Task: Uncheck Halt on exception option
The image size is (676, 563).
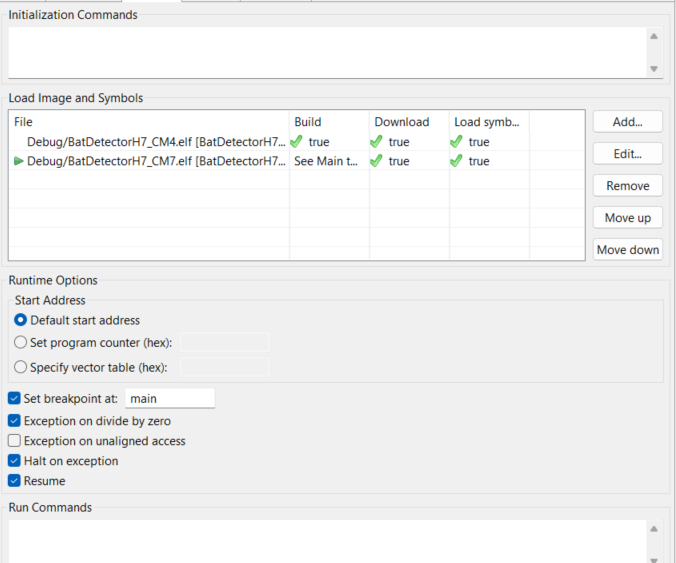Action: point(14,461)
